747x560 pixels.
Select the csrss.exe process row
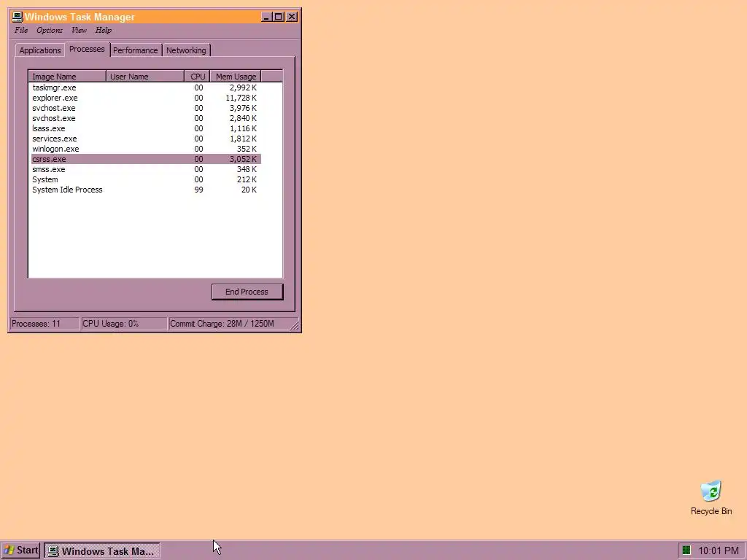click(146, 159)
